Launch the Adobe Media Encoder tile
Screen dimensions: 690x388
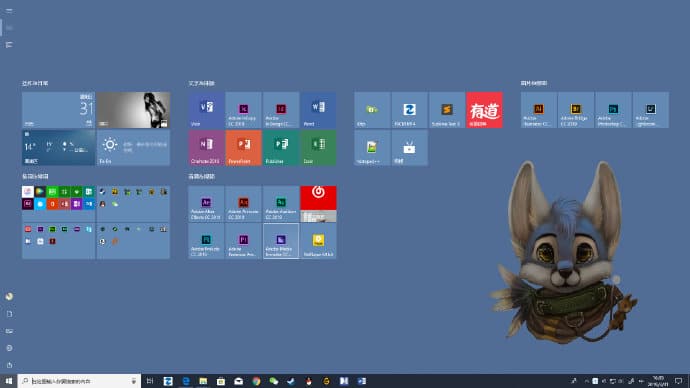click(x=281, y=241)
